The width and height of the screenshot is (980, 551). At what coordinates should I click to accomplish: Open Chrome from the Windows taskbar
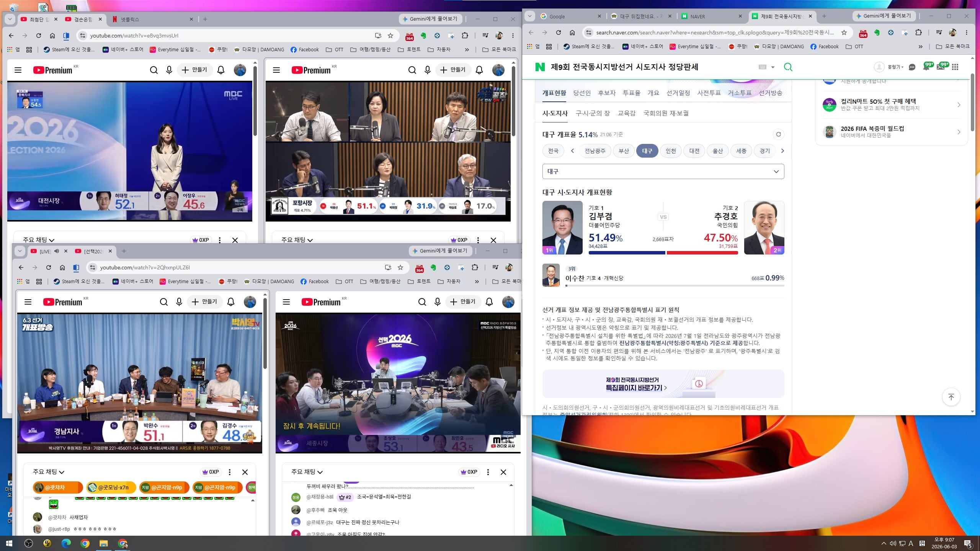(85, 543)
